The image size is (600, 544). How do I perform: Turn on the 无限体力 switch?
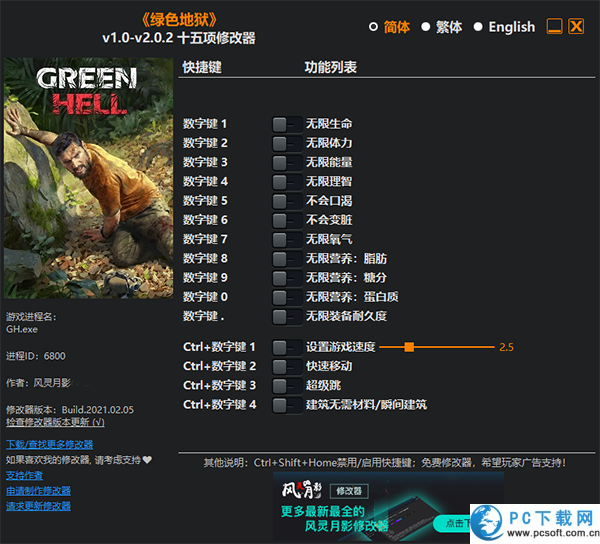tap(286, 143)
